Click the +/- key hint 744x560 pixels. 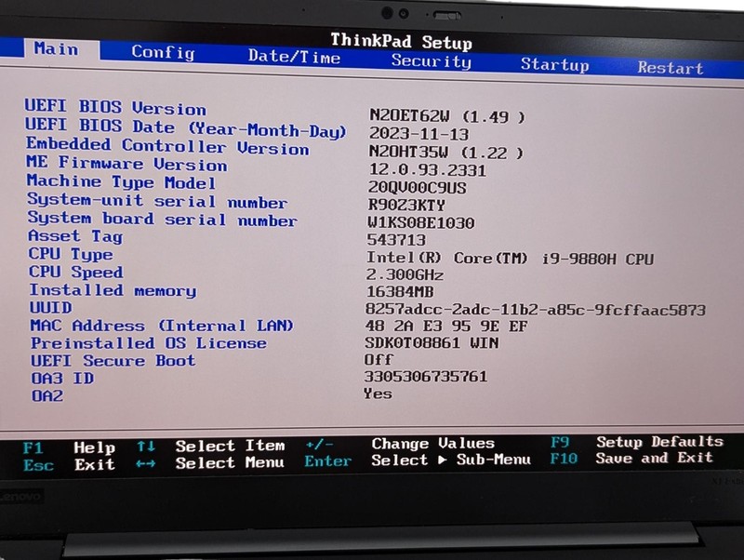pos(319,445)
